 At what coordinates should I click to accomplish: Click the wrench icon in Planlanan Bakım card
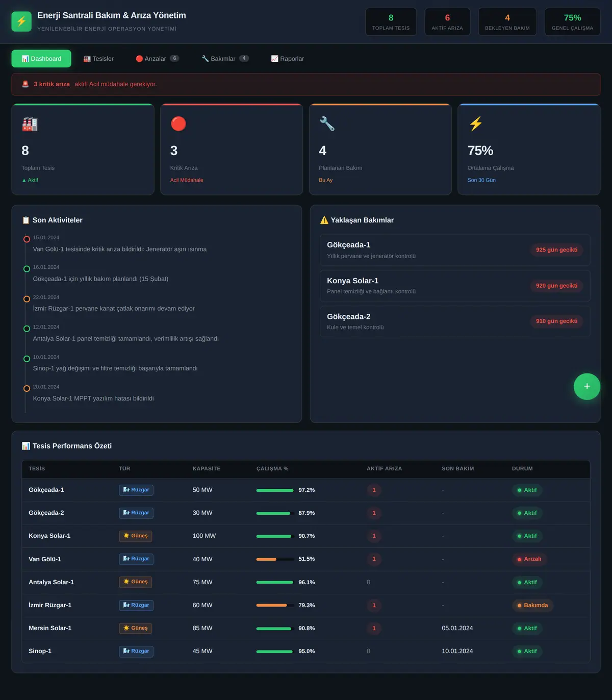[327, 124]
